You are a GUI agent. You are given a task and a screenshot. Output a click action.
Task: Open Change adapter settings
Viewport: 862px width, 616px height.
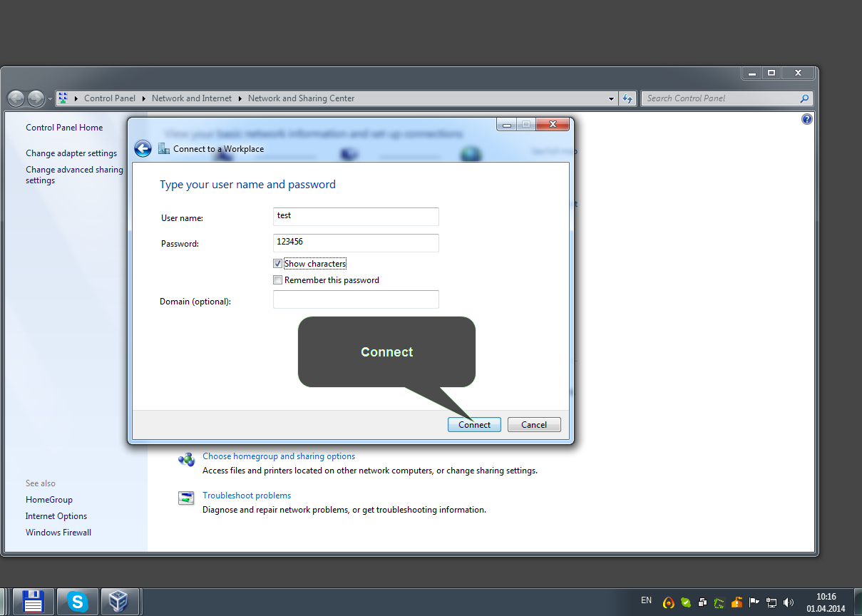coord(71,153)
